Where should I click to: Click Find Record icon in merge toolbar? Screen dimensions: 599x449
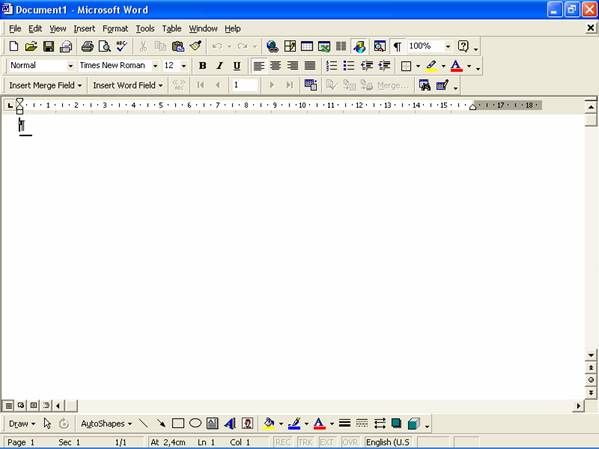[x=424, y=85]
